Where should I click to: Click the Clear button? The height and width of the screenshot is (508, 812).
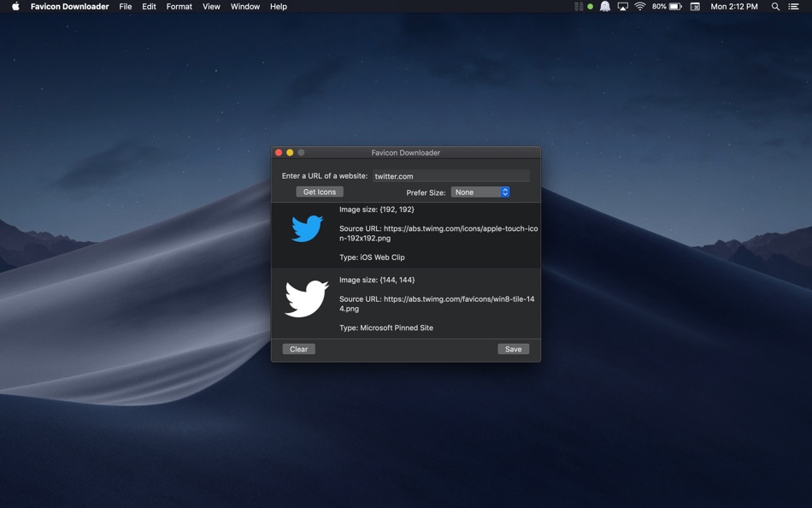tap(299, 349)
